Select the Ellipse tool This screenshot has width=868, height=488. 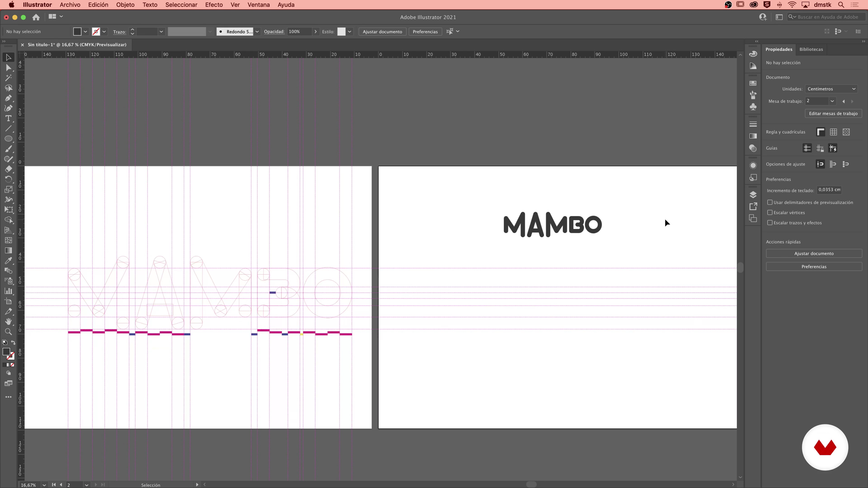click(8, 139)
